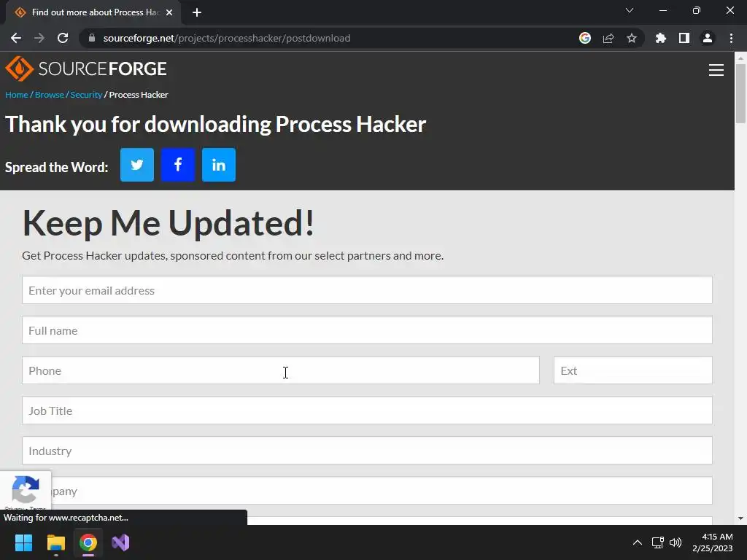Viewport: 747px width, 560px height.
Task: Open the taskbar clock and date
Action: (713, 542)
